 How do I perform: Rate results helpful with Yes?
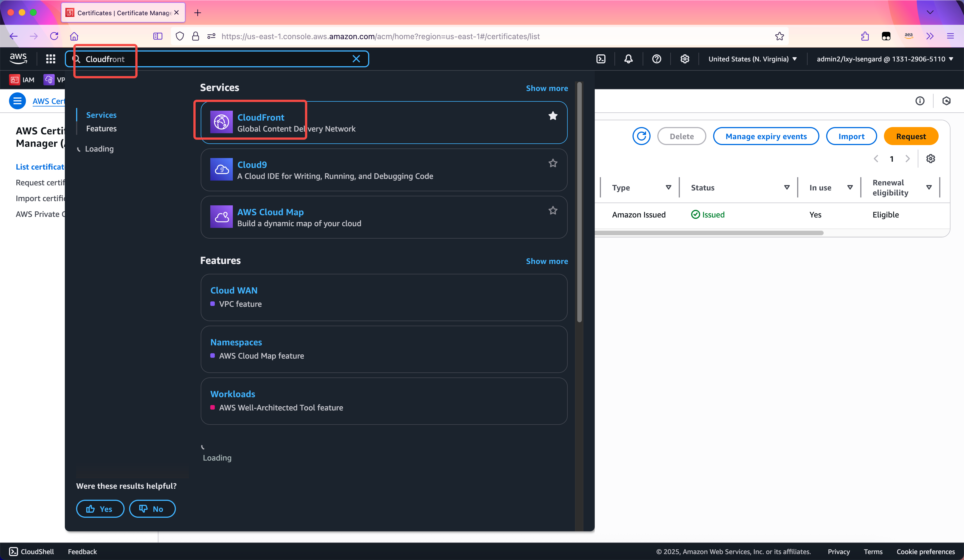coord(100,509)
